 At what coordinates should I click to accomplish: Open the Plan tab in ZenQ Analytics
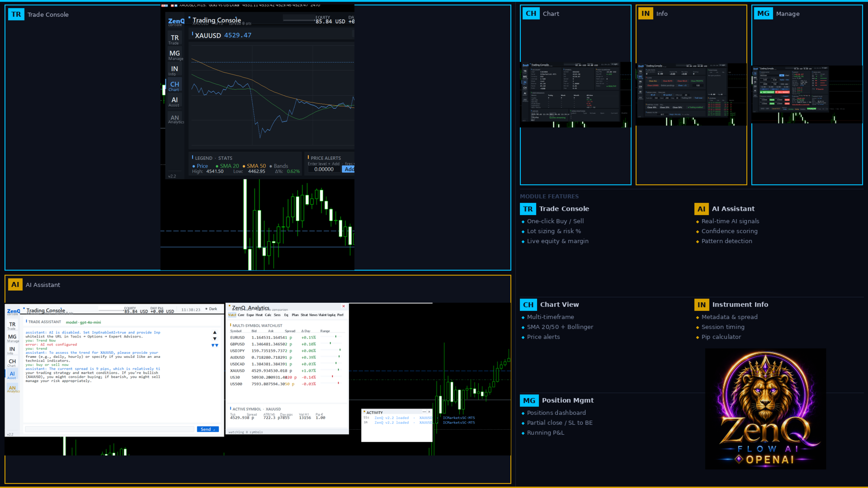295,315
